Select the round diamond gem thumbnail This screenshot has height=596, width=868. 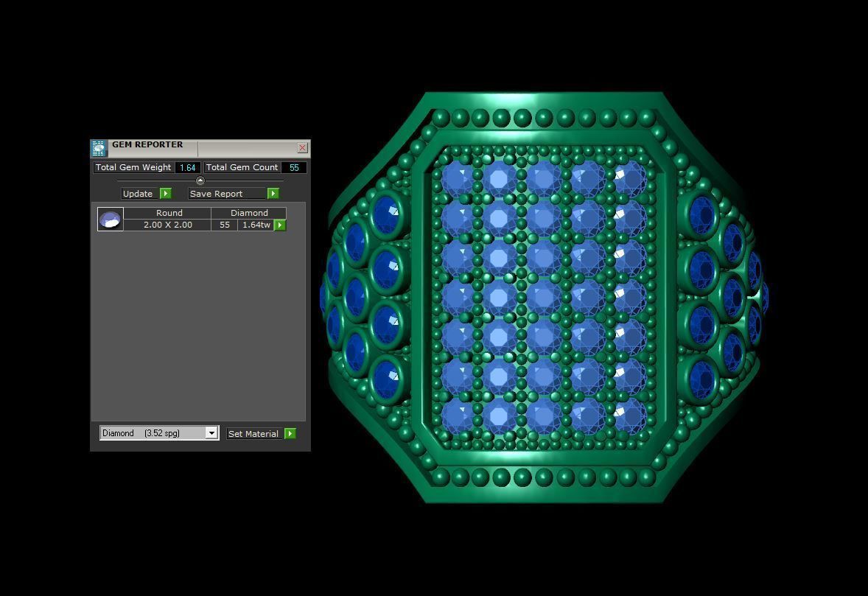pos(111,219)
